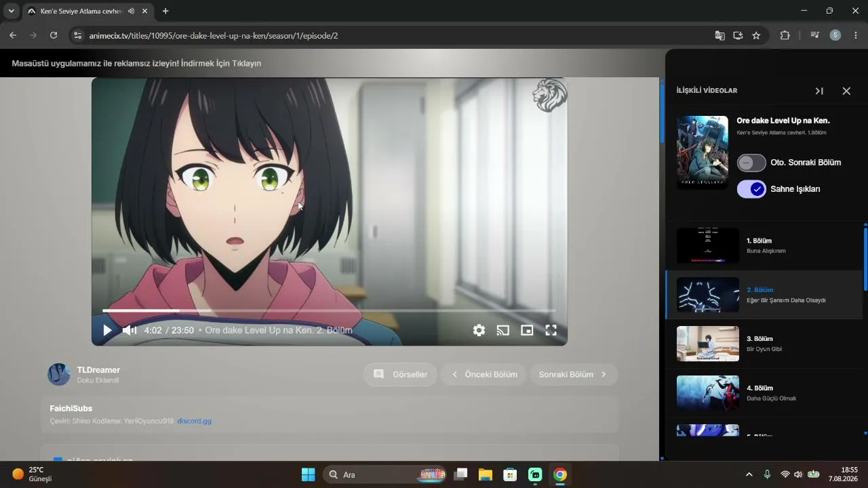Go to Sonraki Bölüm

tap(573, 374)
